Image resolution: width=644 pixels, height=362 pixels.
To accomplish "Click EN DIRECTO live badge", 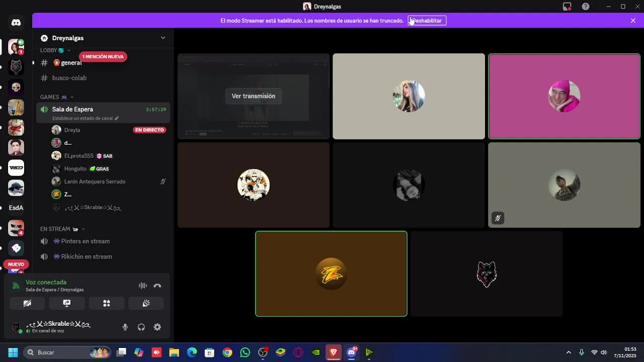I will [x=149, y=130].
